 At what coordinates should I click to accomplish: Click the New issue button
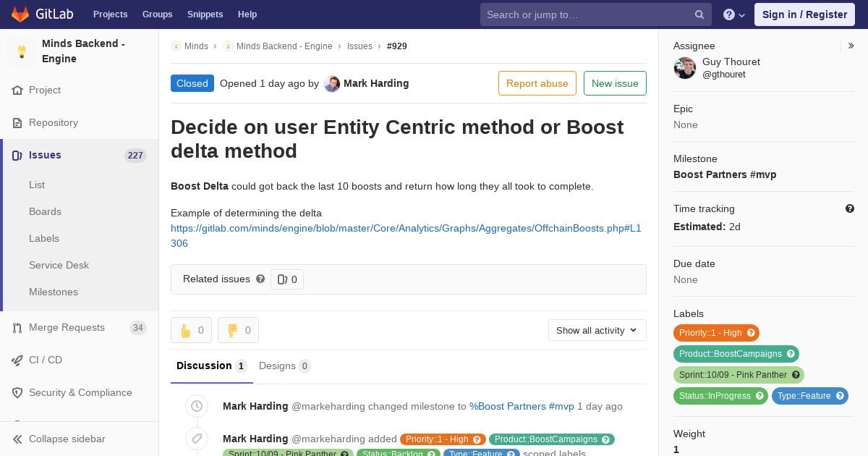click(615, 83)
